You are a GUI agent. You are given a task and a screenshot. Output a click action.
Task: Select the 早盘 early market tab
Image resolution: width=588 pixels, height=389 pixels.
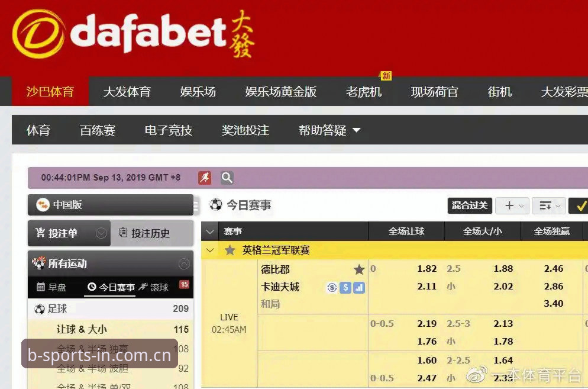point(51,287)
